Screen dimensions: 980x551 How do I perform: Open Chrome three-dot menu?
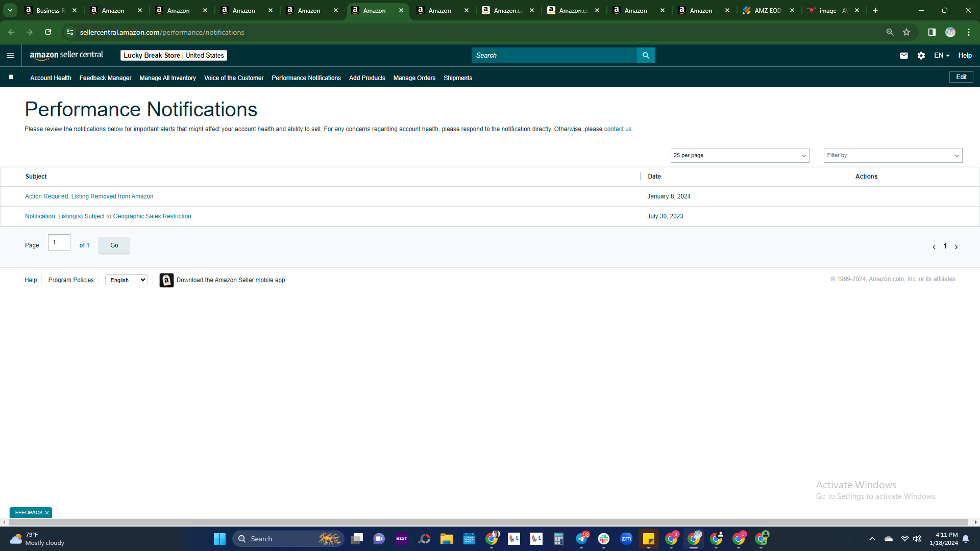969,32
